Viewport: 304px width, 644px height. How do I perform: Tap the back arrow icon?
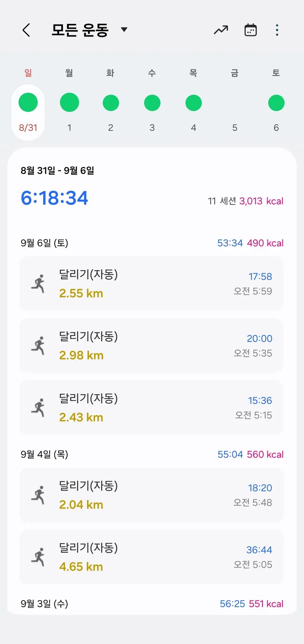click(x=26, y=30)
